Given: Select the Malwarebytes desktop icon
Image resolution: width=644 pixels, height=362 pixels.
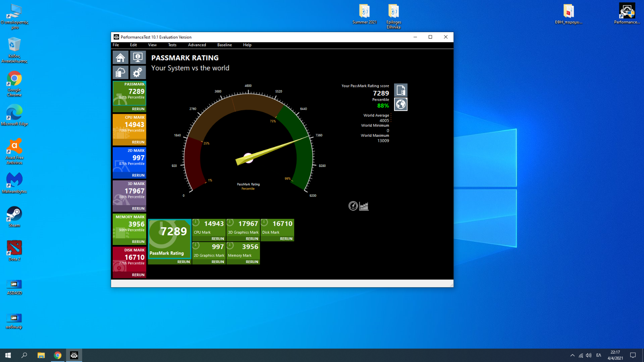Looking at the screenshot, I should [x=14, y=183].
